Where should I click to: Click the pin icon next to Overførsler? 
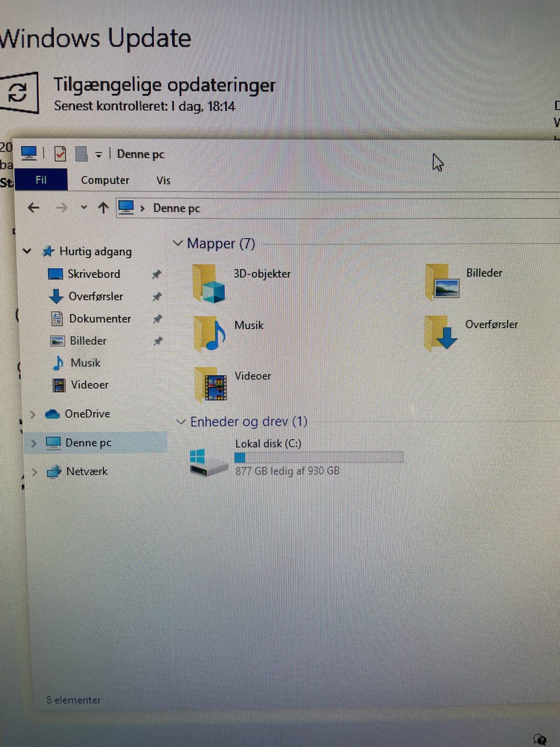coord(157,296)
